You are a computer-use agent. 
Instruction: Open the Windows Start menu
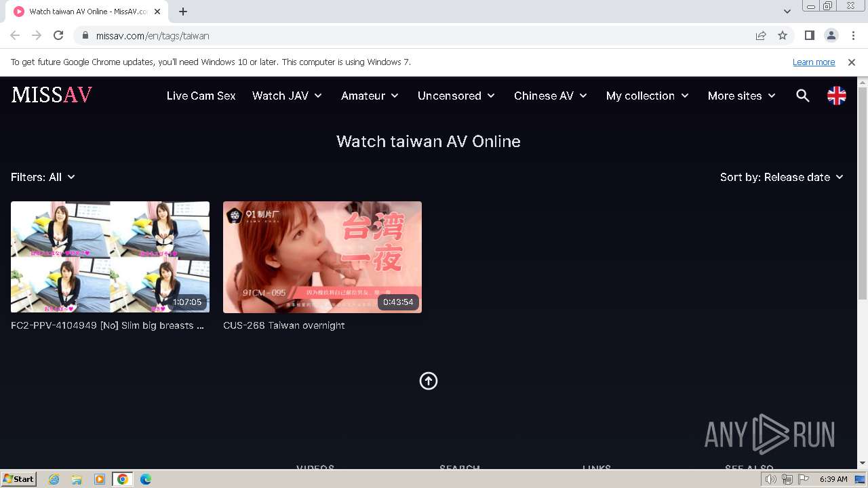pos(19,479)
